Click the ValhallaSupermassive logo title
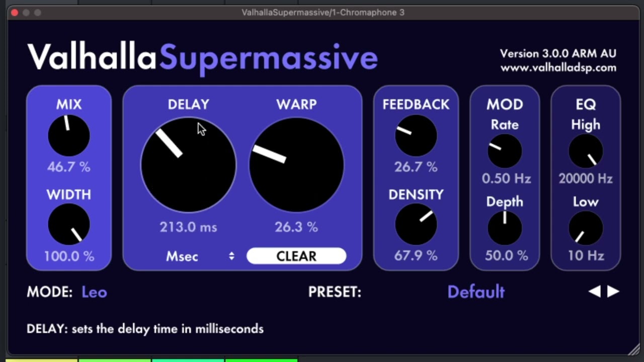This screenshot has width=644, height=362. [x=202, y=57]
